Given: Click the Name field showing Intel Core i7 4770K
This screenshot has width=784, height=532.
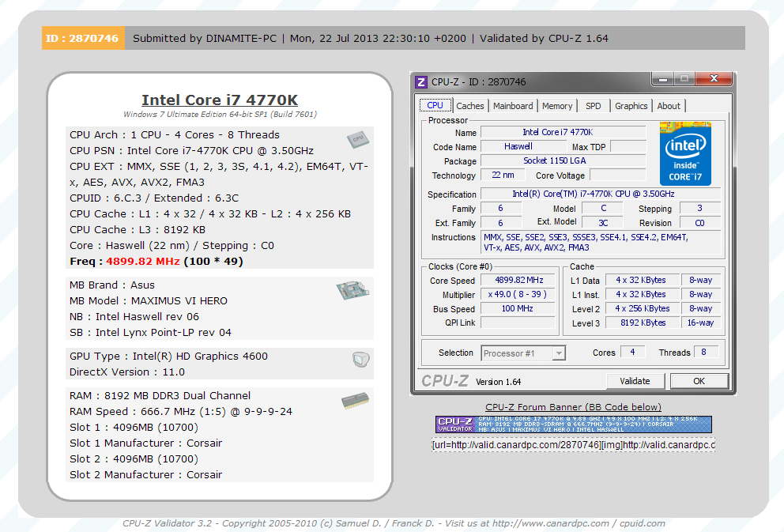Looking at the screenshot, I should 563,132.
